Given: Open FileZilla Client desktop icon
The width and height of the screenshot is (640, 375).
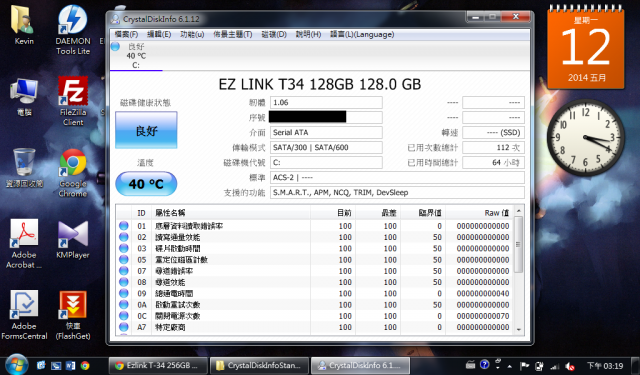Looking at the screenshot, I should (73, 101).
